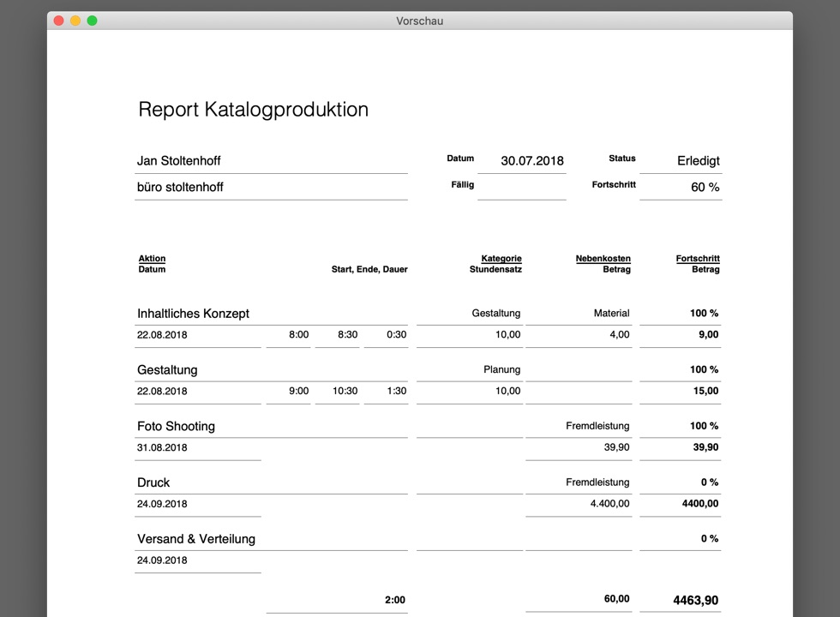Click the Druck entry title
The width and height of the screenshot is (840, 617).
point(153,482)
